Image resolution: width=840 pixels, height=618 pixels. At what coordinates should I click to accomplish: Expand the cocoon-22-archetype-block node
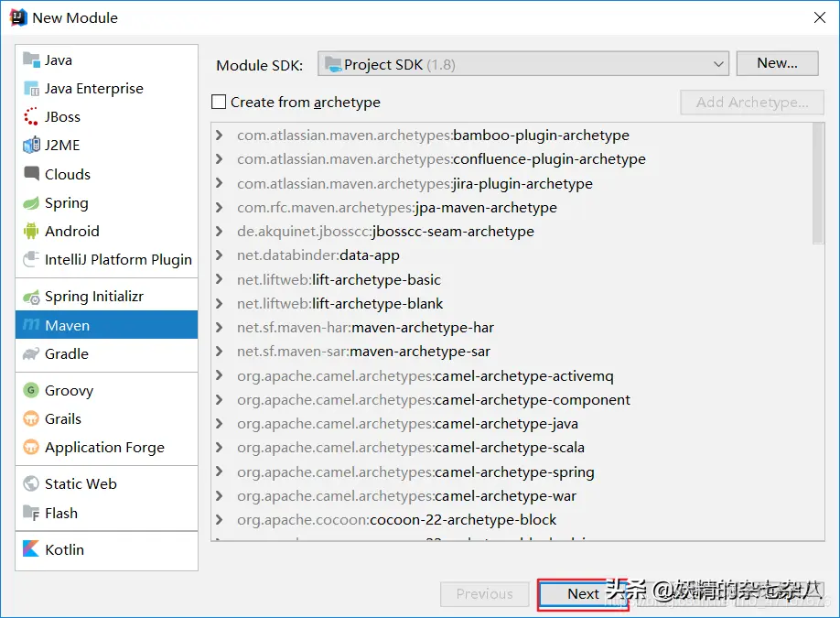coord(219,519)
